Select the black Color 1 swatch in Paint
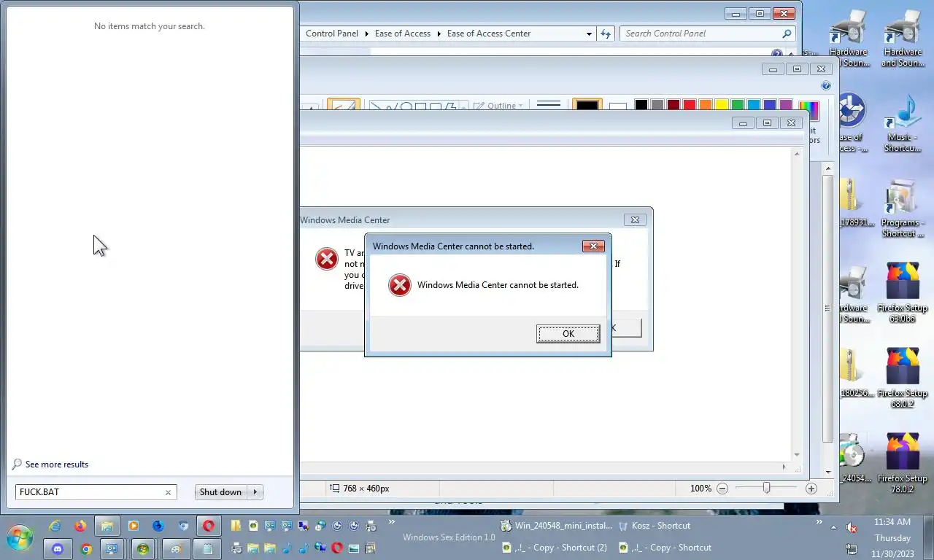Image resolution: width=934 pixels, height=560 pixels. point(587,106)
